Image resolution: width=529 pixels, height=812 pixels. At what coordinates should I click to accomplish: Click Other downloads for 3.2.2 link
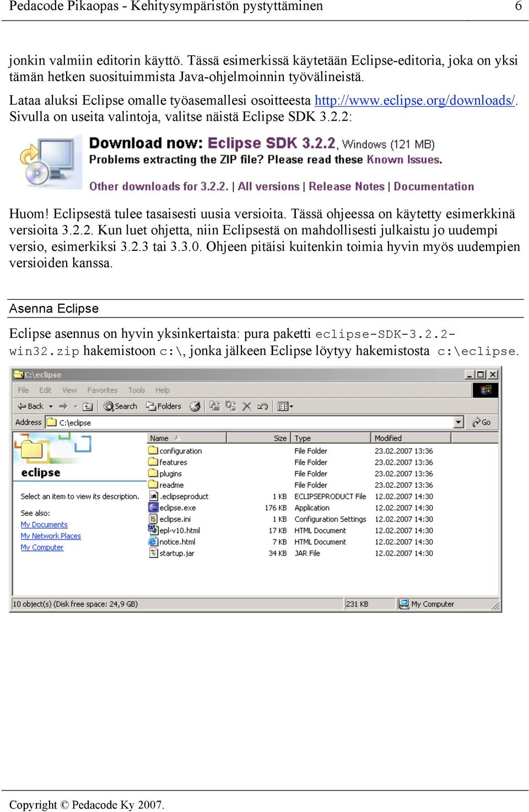tap(159, 186)
